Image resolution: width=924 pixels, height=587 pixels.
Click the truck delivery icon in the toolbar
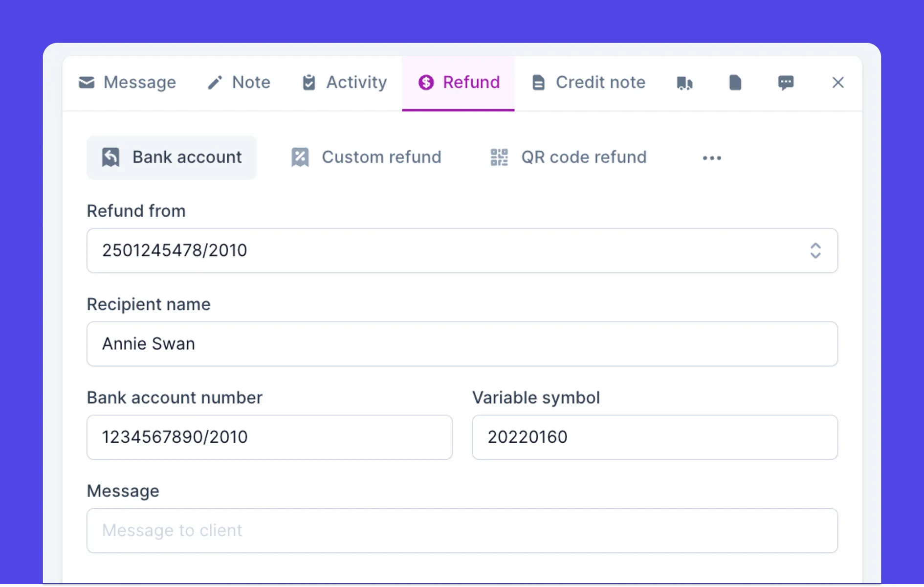point(684,82)
